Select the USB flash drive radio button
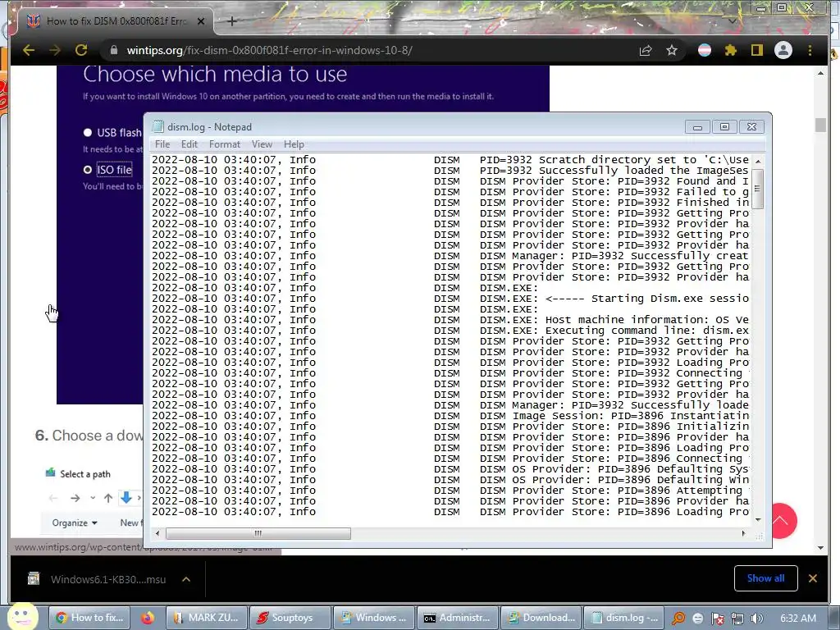 pos(88,132)
